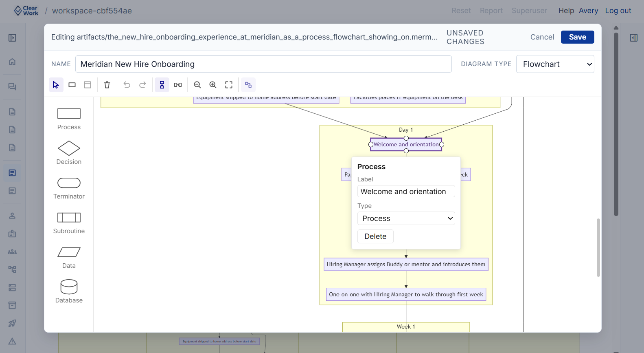Add a Terminator shape

(x=69, y=188)
